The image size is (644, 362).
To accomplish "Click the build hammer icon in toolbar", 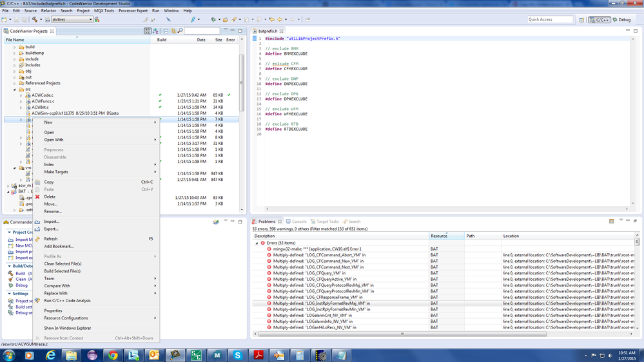I will 34,19.
